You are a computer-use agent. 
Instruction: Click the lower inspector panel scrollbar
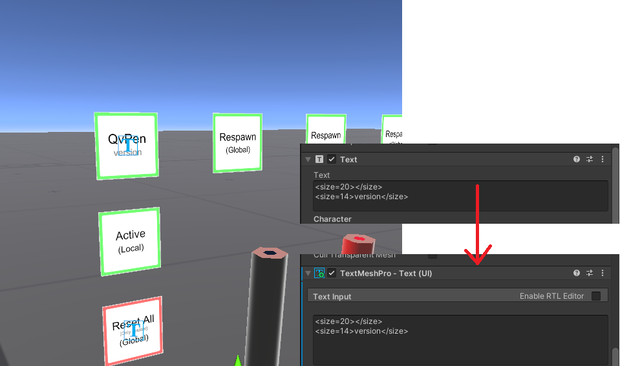[615, 357]
